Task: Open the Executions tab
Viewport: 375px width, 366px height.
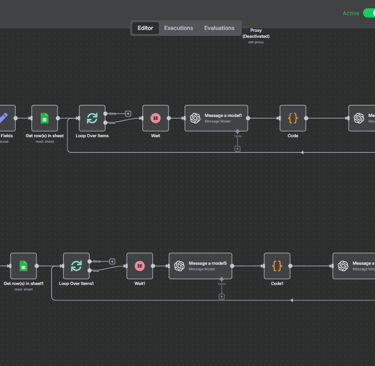Action: pyautogui.click(x=178, y=28)
